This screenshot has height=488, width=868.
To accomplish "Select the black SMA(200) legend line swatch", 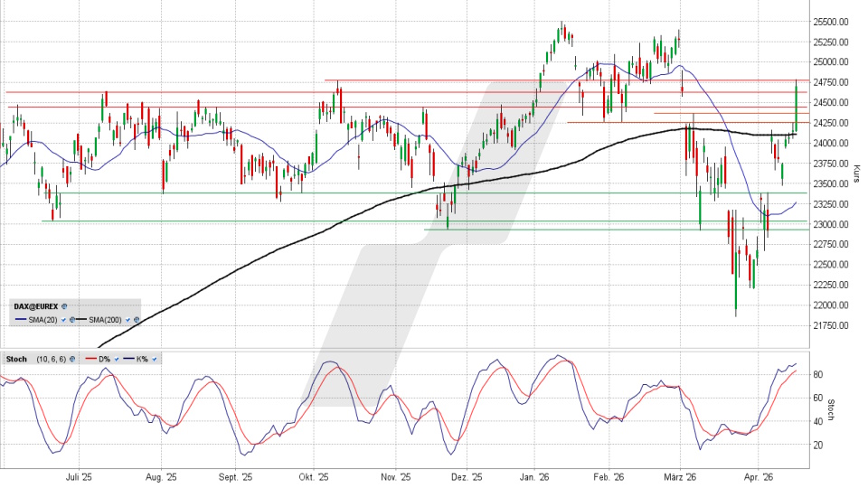I will pyautogui.click(x=80, y=320).
